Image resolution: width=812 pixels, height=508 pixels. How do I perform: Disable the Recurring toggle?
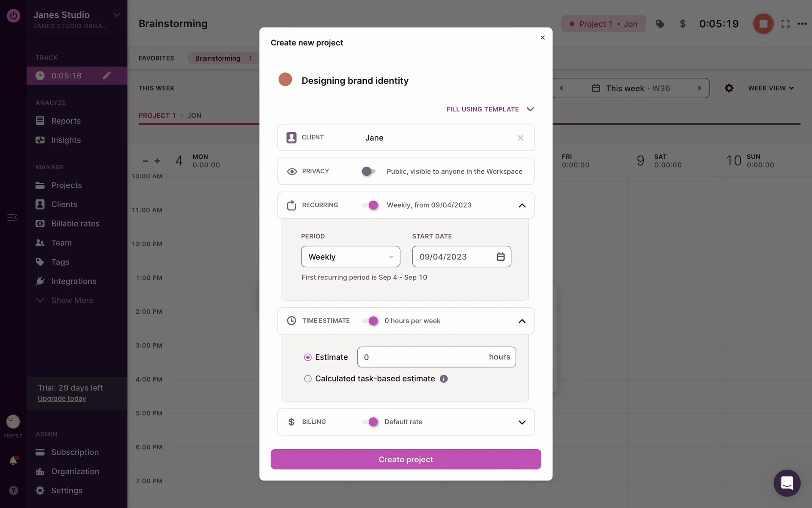[x=370, y=205]
